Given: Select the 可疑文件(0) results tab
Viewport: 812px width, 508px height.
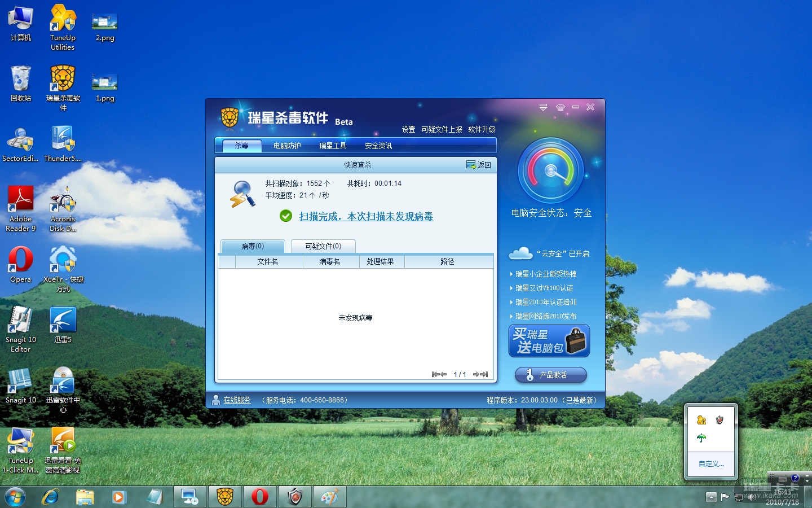Looking at the screenshot, I should pos(324,246).
